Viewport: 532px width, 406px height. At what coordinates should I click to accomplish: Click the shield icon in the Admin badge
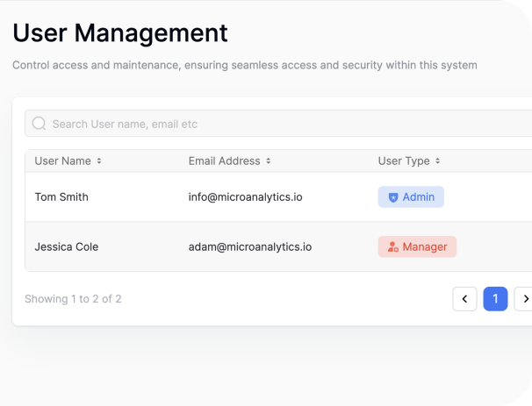click(x=393, y=197)
